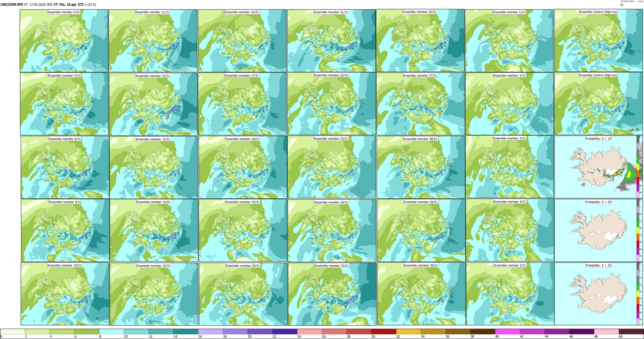Select the Ensemble member 25/31 map
The image size is (644, 339).
[332, 294]
